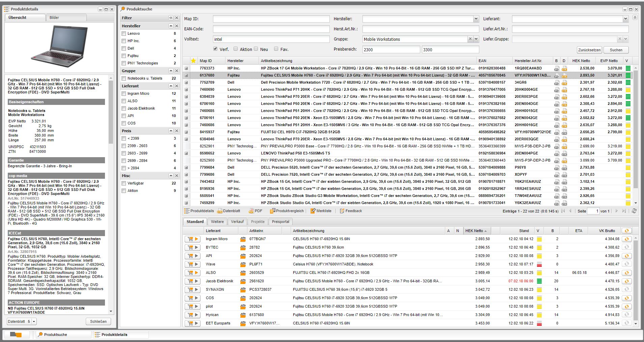644x342 pixels.
Task: Enable the Neu checkbox in search form
Action: (x=256, y=49)
